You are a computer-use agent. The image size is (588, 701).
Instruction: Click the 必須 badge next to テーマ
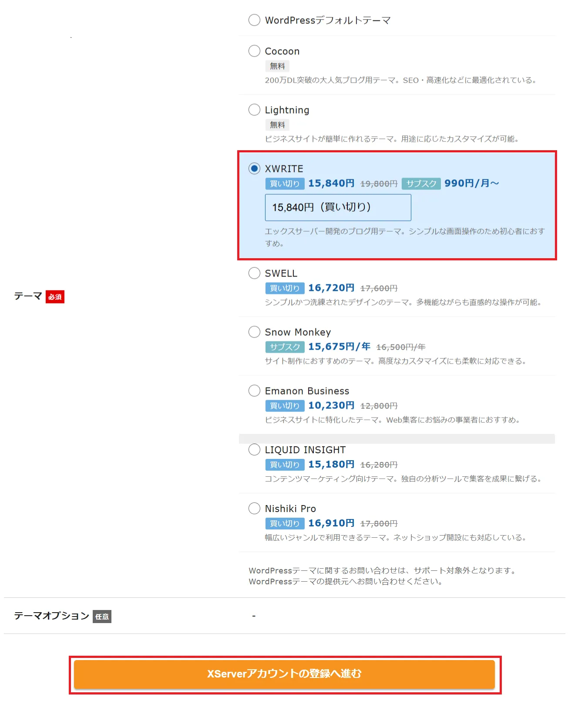(x=55, y=297)
